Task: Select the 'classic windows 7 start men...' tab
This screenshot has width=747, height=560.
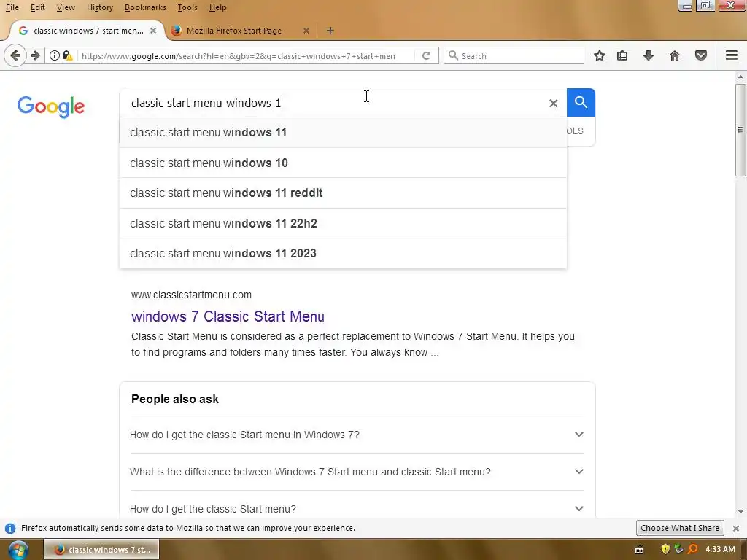Action: click(x=88, y=31)
